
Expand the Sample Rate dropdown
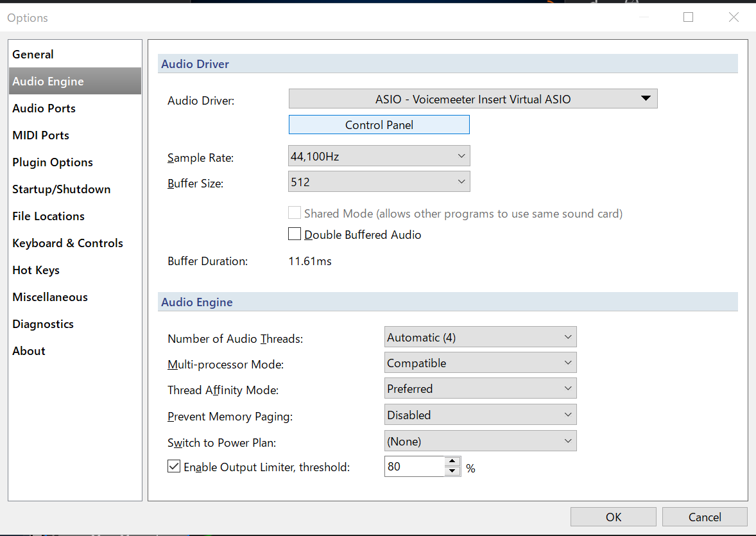point(379,156)
